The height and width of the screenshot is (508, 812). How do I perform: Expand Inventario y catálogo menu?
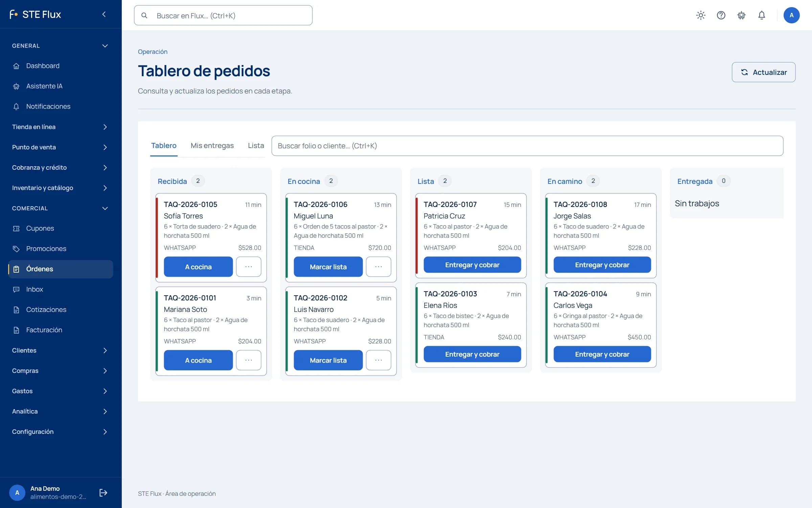tap(61, 188)
